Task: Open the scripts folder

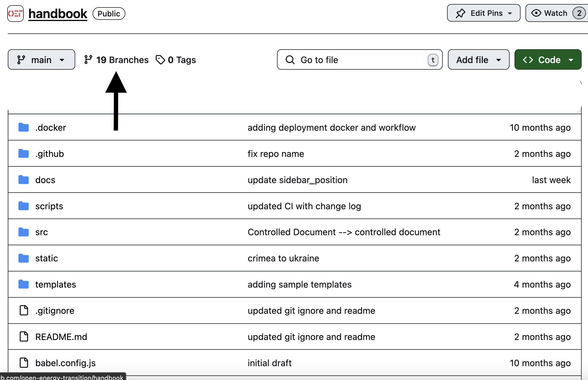Action: (49, 206)
